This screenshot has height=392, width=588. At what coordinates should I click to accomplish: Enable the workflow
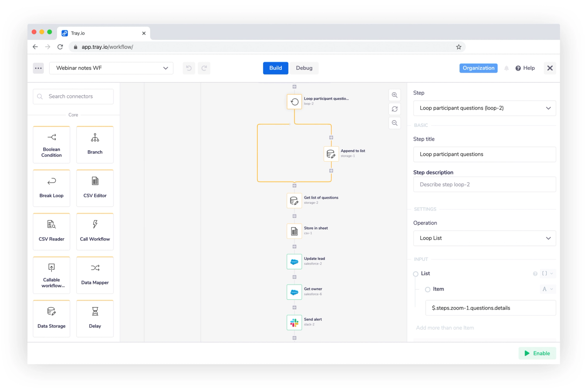pyautogui.click(x=537, y=353)
